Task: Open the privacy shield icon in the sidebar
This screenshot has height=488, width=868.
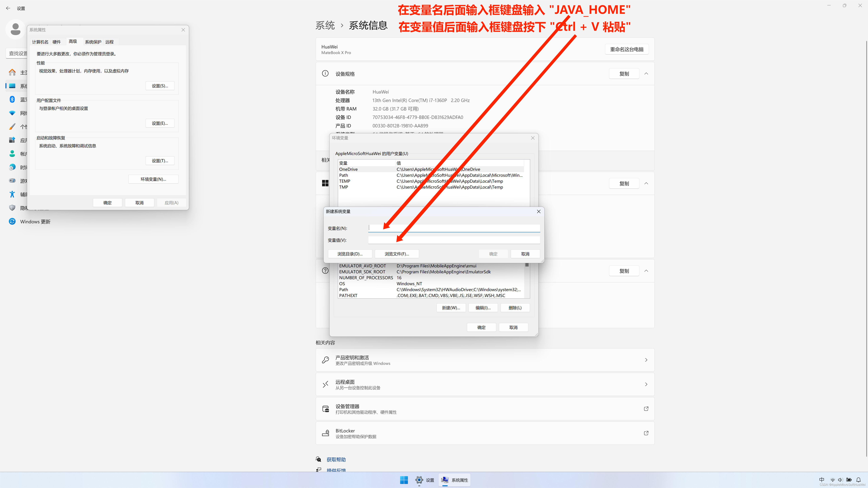Action: click(12, 208)
